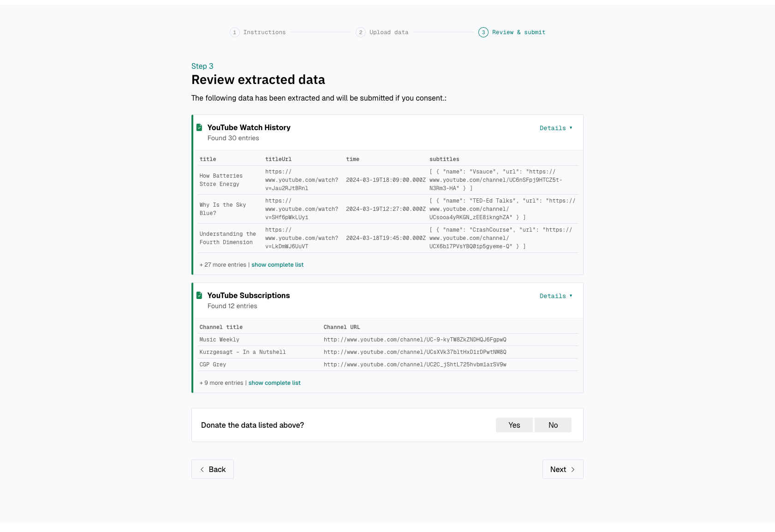The height and width of the screenshot is (532, 775).
Task: Choose No to decline donating data
Action: 553,425
